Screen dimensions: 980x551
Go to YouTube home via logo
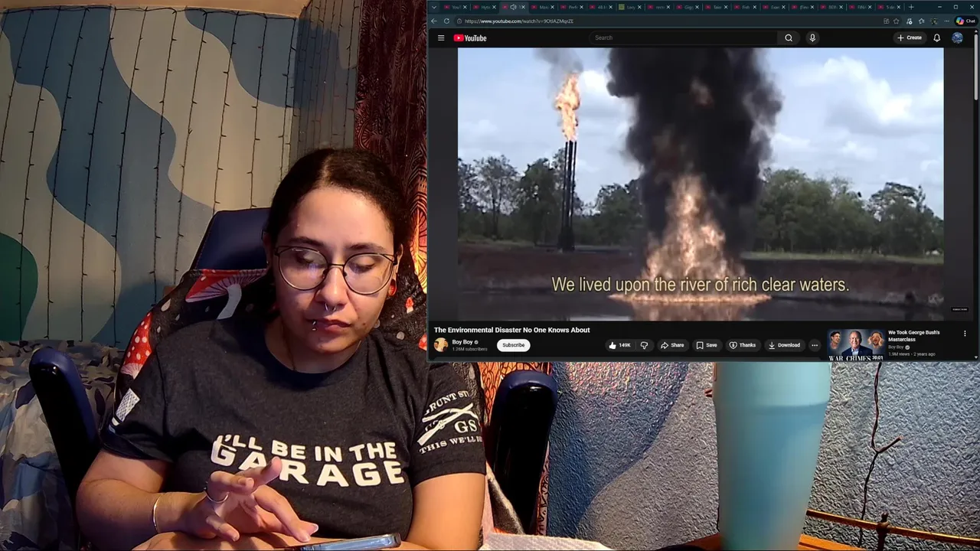[470, 37]
